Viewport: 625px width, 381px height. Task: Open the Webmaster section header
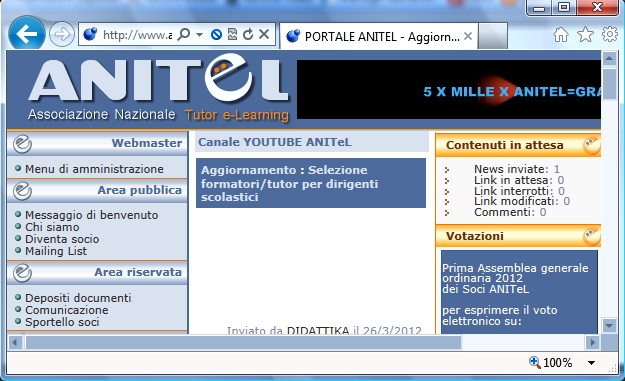tap(97, 143)
